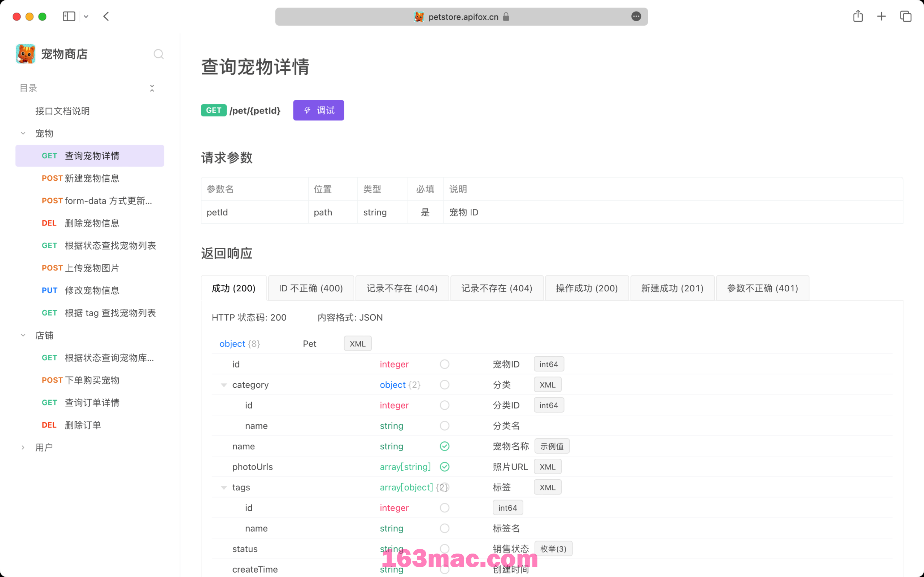Toggle the name field example value circle
This screenshot has width=924, height=577.
[x=445, y=446]
